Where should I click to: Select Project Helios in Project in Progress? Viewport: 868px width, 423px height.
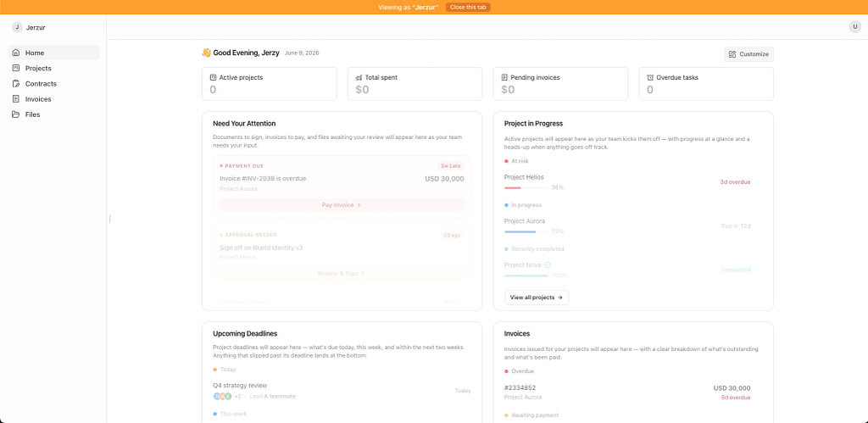[524, 177]
